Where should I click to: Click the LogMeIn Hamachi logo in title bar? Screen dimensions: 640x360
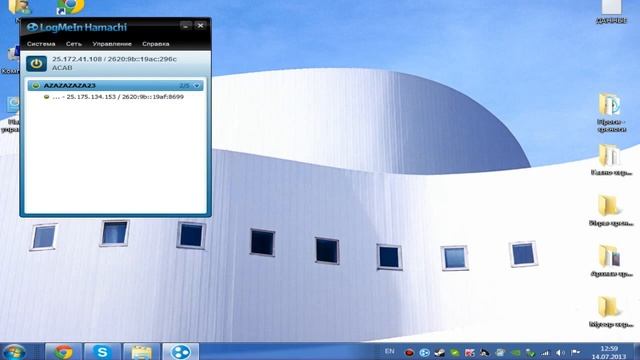click(77, 27)
